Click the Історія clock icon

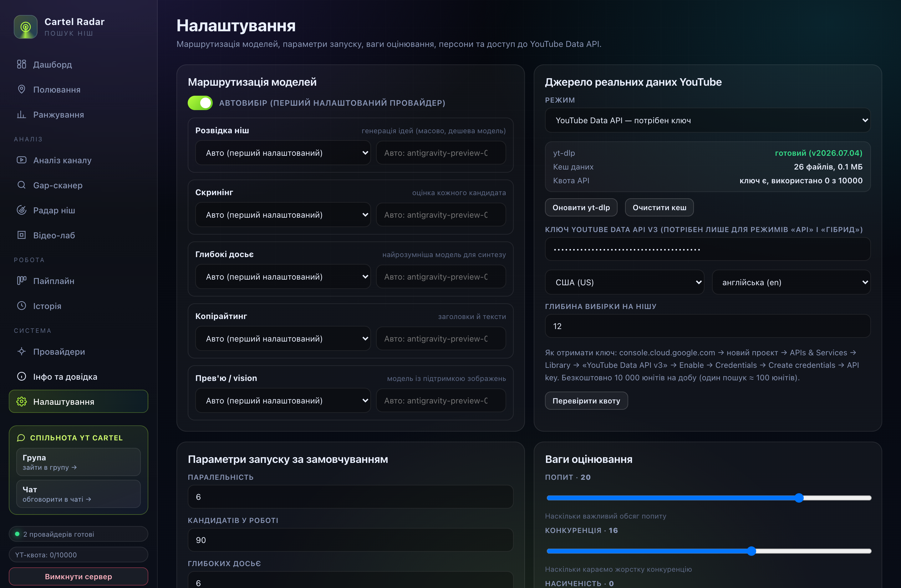pos(22,306)
